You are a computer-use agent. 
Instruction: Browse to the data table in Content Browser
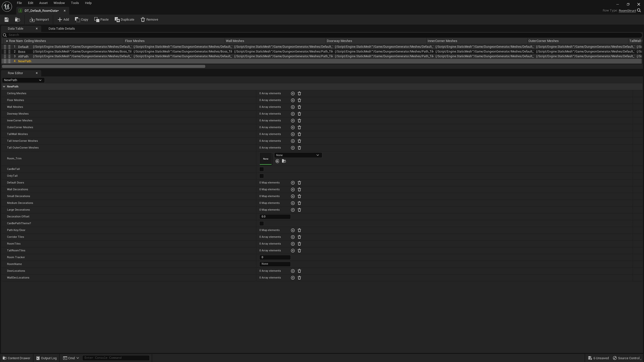point(17,19)
